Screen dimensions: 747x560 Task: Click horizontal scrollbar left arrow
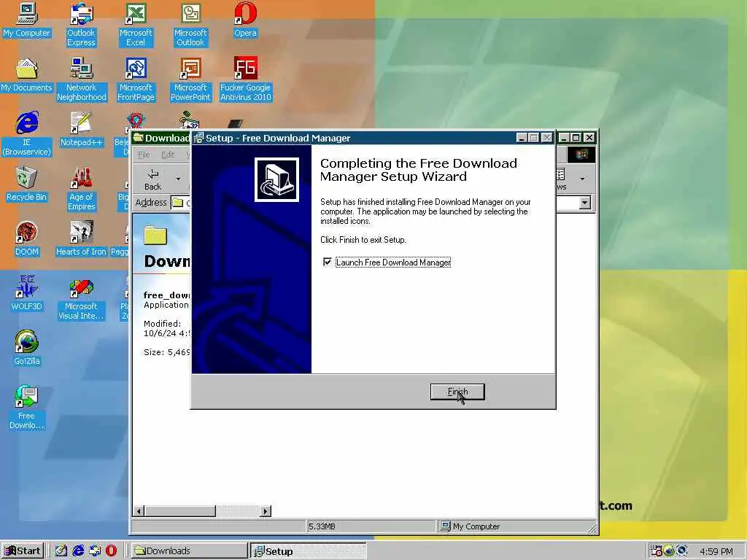pos(139,511)
